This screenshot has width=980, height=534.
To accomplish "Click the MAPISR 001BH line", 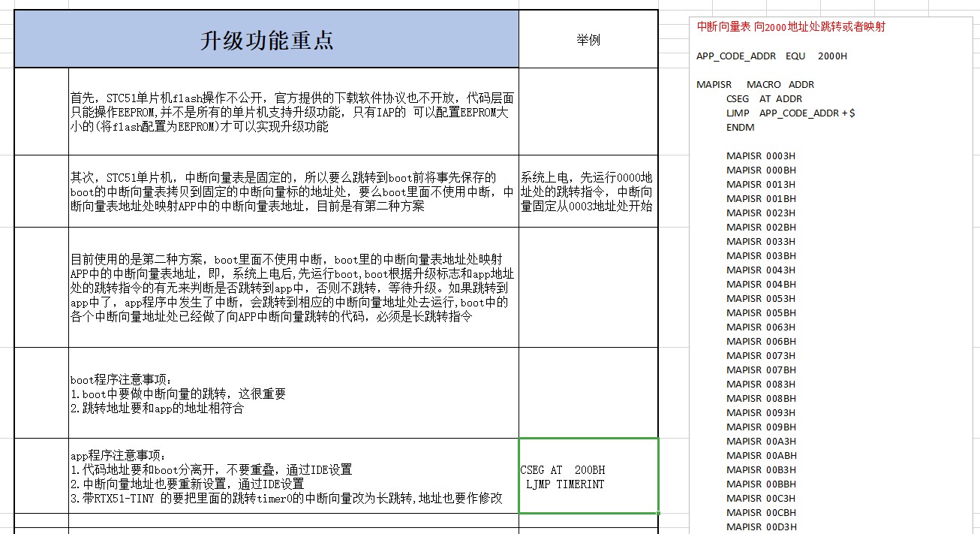I will (761, 198).
